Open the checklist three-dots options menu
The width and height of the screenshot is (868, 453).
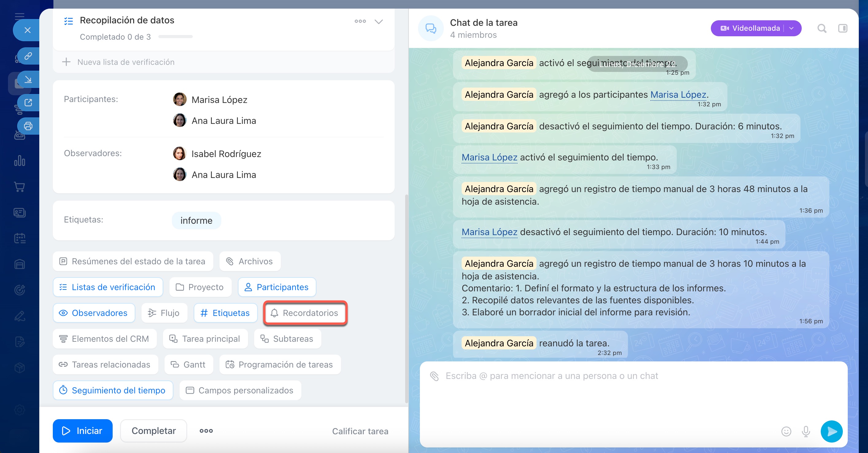coord(360,21)
